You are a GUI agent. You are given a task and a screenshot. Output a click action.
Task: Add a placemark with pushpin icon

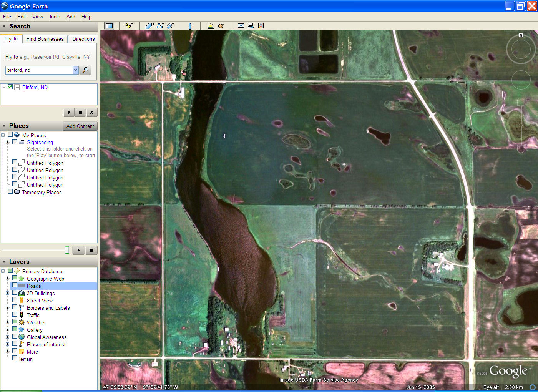click(x=129, y=26)
